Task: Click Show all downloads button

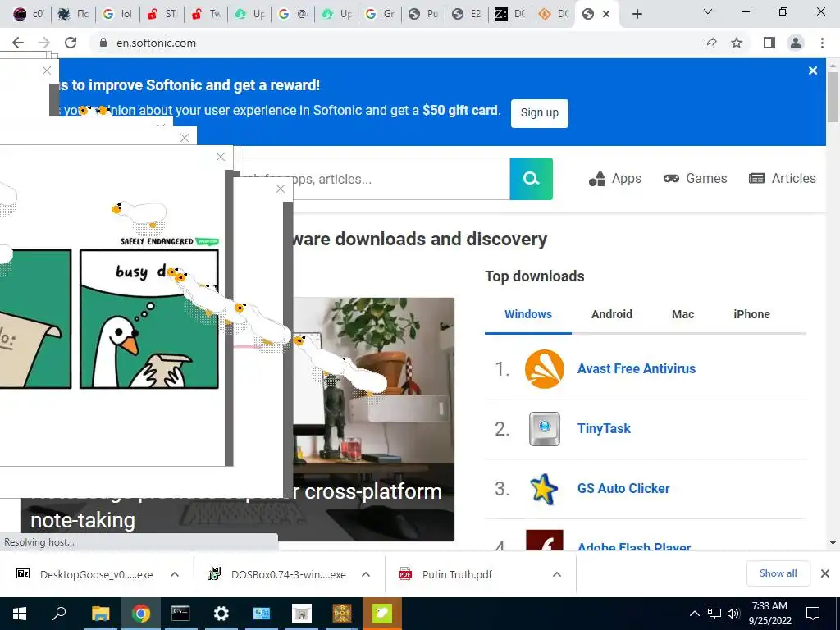Action: (x=778, y=573)
